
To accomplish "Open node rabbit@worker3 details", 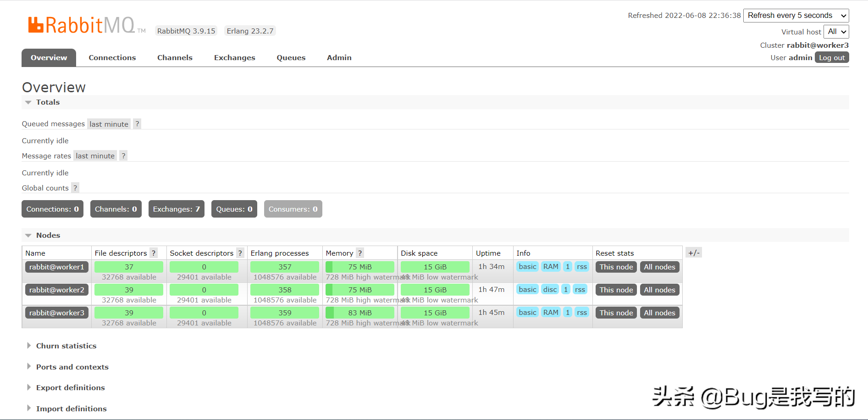I will (57, 313).
